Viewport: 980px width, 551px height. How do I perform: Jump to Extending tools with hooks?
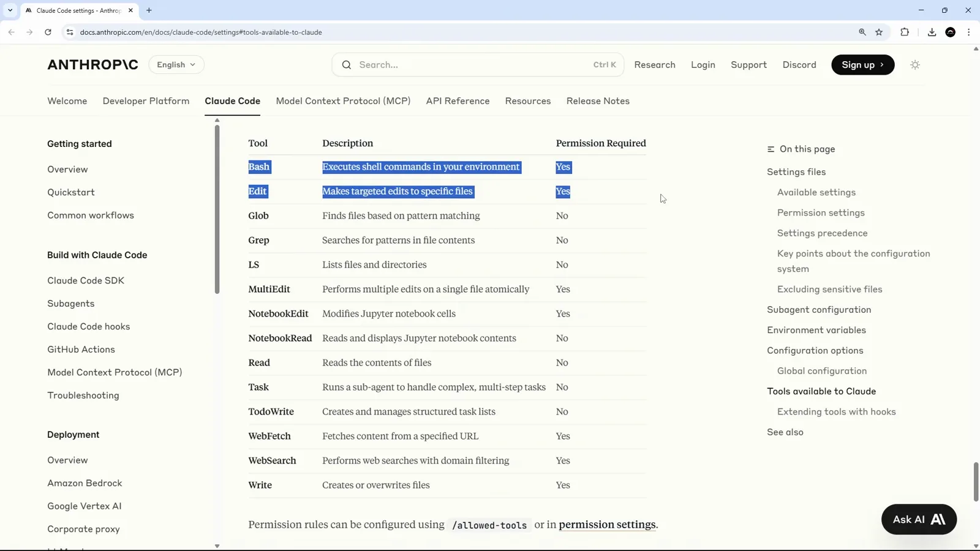[x=836, y=411]
